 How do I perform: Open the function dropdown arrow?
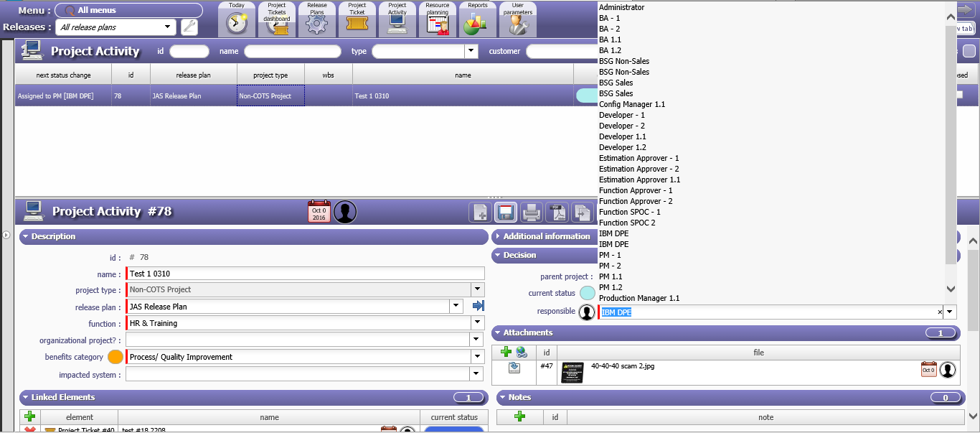(x=478, y=323)
